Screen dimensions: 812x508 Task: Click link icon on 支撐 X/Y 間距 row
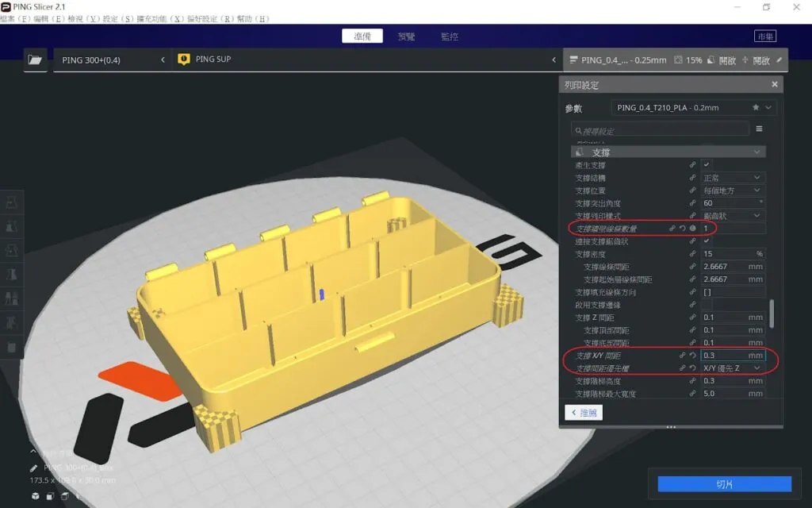683,355
